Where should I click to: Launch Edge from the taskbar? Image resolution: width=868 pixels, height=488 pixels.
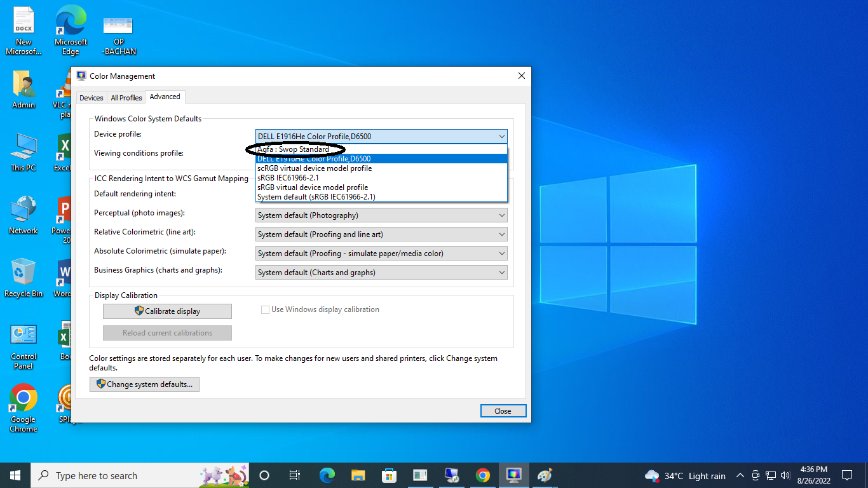click(x=327, y=475)
